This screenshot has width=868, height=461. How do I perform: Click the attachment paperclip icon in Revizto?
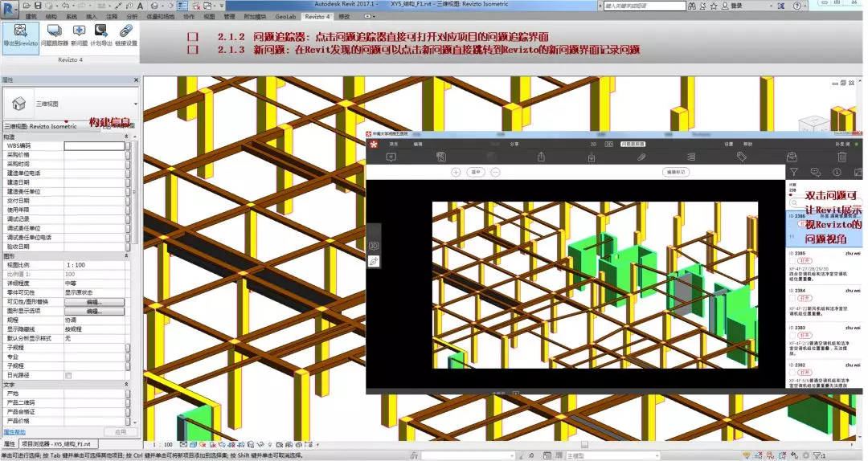click(641, 157)
